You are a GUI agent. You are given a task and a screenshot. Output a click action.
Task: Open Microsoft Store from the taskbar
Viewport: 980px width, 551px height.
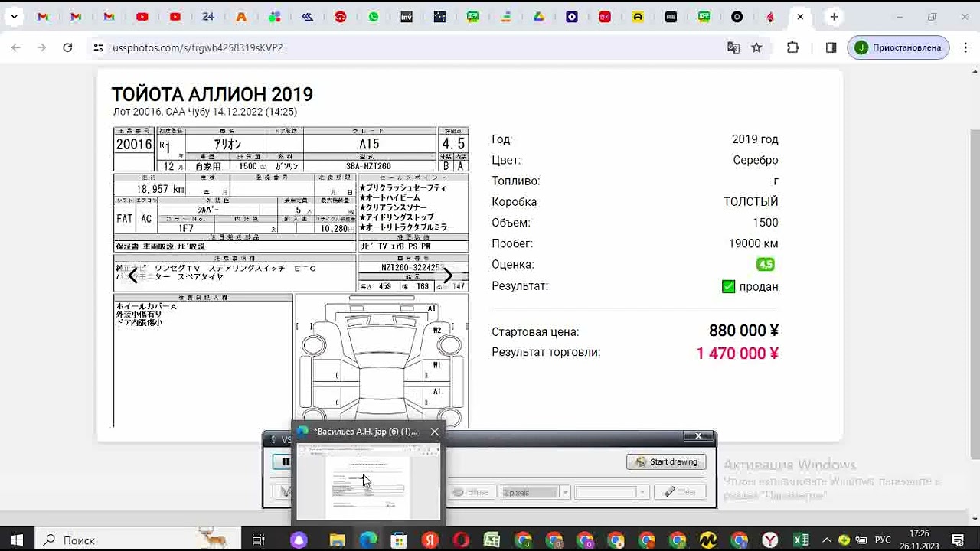point(399,540)
